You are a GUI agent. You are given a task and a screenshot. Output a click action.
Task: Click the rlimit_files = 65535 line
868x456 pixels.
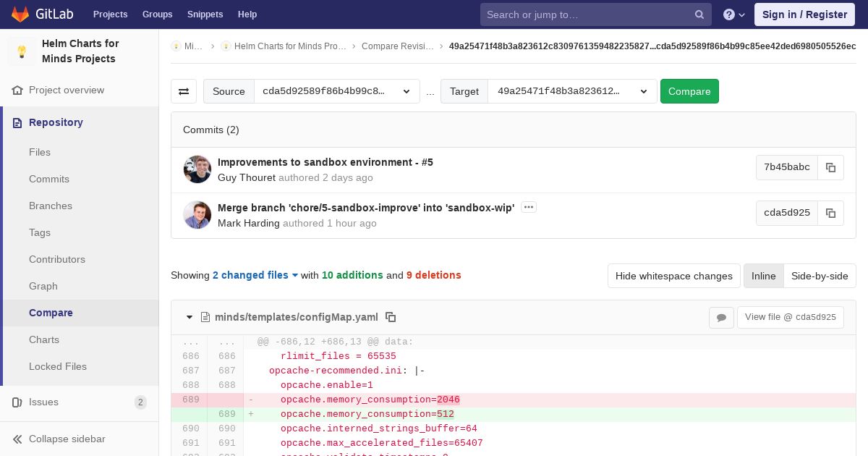tap(339, 356)
